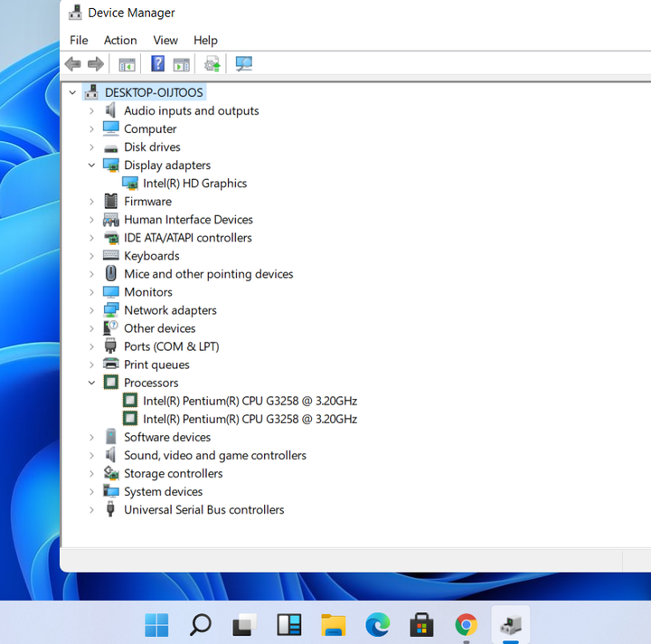The height and width of the screenshot is (644, 651).
Task: Collapse the Display adapters chevron
Action: [x=91, y=166]
